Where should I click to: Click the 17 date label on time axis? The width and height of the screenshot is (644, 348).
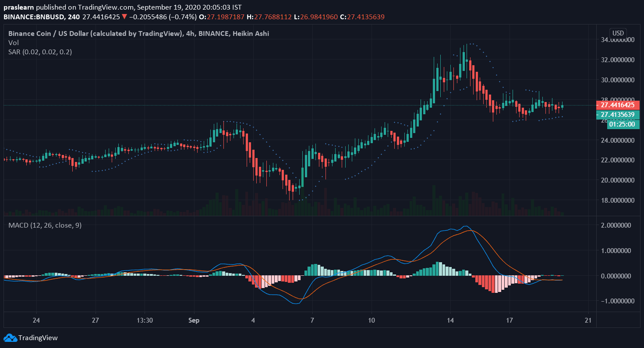tap(509, 320)
